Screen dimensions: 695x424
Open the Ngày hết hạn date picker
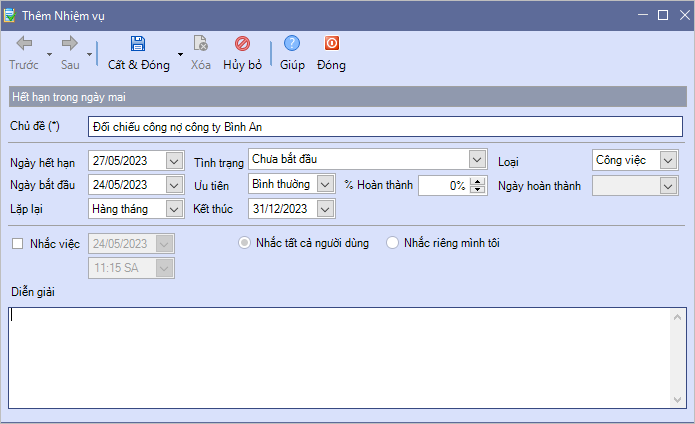pos(174,160)
